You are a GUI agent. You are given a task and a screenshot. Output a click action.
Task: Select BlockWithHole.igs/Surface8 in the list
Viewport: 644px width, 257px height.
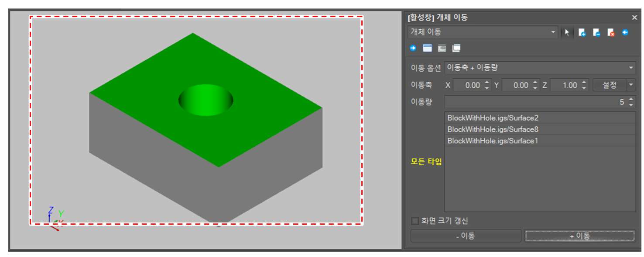[493, 129]
